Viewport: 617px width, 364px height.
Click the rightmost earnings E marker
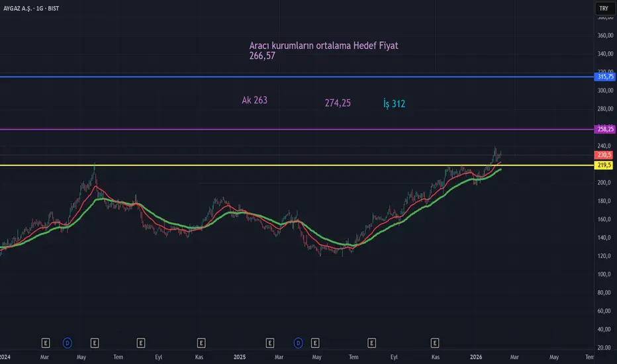tap(435, 343)
